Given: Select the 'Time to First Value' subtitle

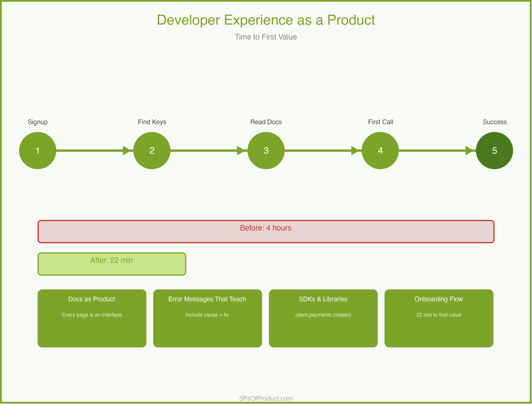Looking at the screenshot, I should (x=266, y=37).
